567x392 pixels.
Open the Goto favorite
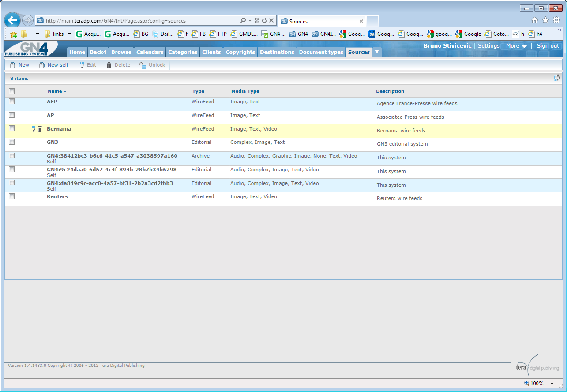[497, 34]
